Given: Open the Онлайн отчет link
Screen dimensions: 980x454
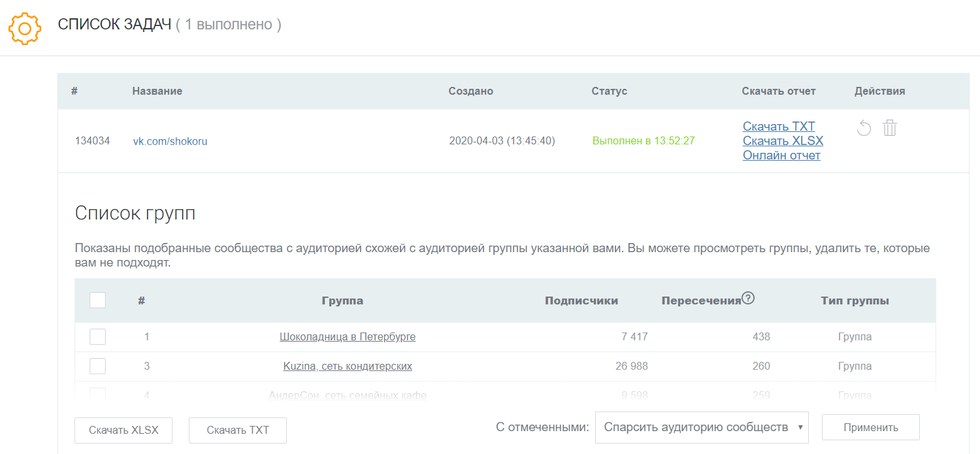Looking at the screenshot, I should tap(781, 155).
